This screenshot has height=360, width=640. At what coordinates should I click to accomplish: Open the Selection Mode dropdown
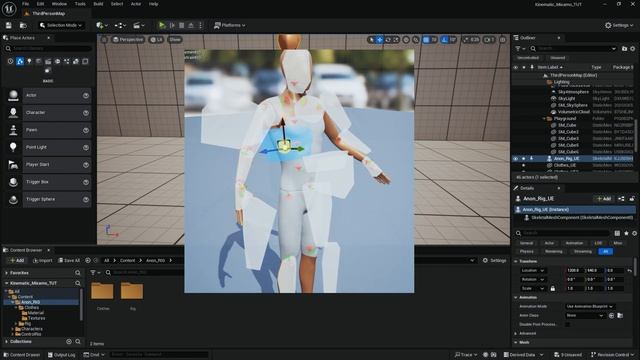(x=61, y=25)
